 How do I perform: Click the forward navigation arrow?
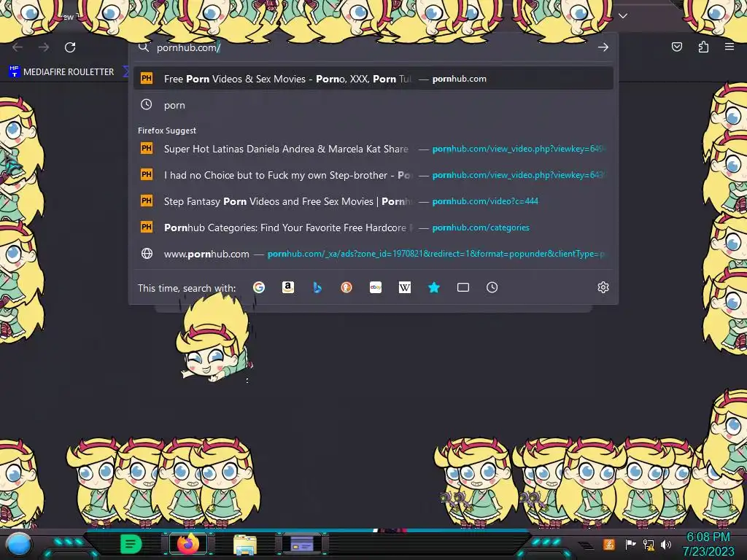pos(44,47)
